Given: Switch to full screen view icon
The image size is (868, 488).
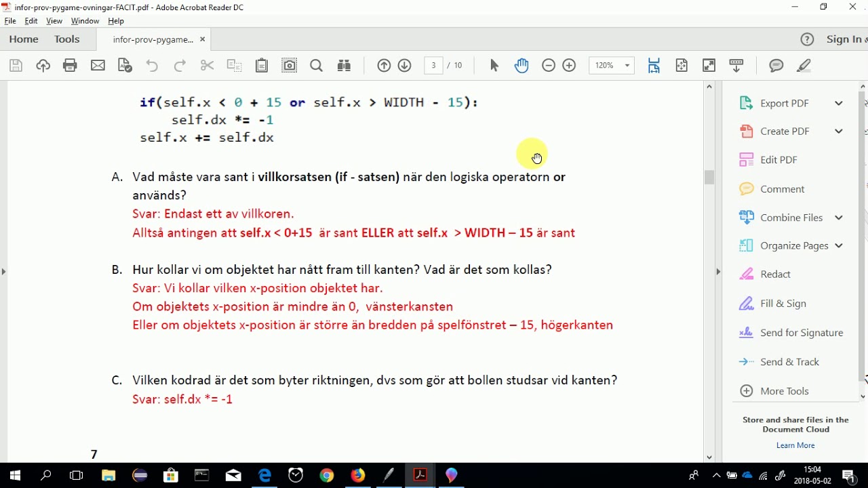Looking at the screenshot, I should 709,66.
